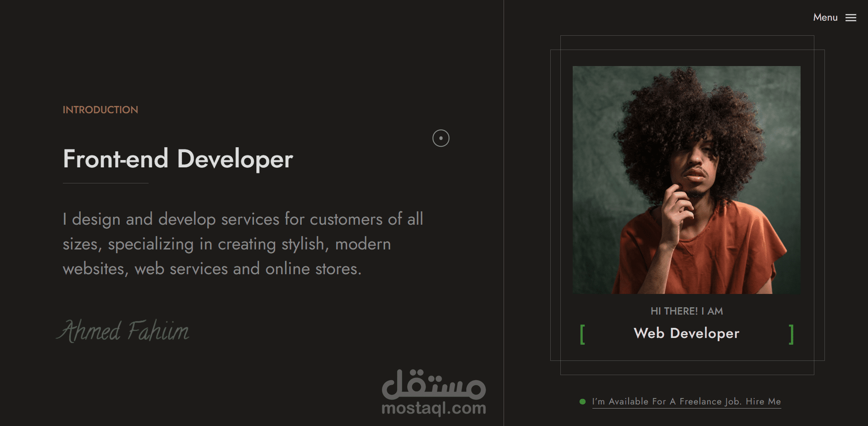868x426 pixels.
Task: Click the orange shirt in the portrait
Action: click(702, 257)
